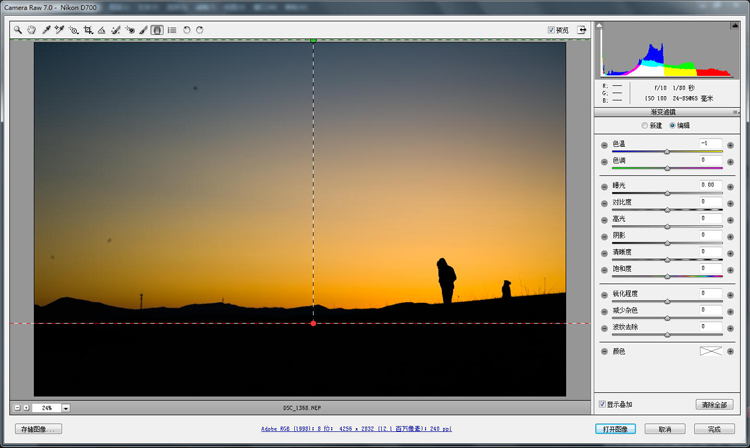Select the Zoom magnifier tool
The height and width of the screenshot is (448, 750).
point(18,30)
